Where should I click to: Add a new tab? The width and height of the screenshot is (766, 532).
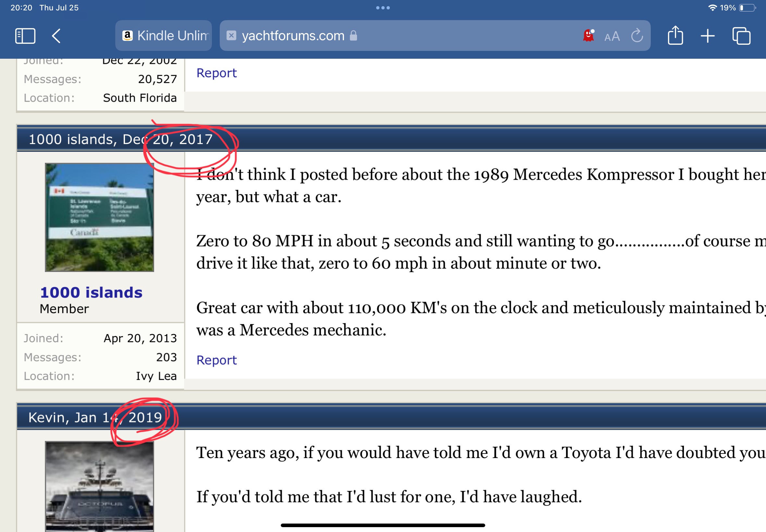click(x=707, y=36)
